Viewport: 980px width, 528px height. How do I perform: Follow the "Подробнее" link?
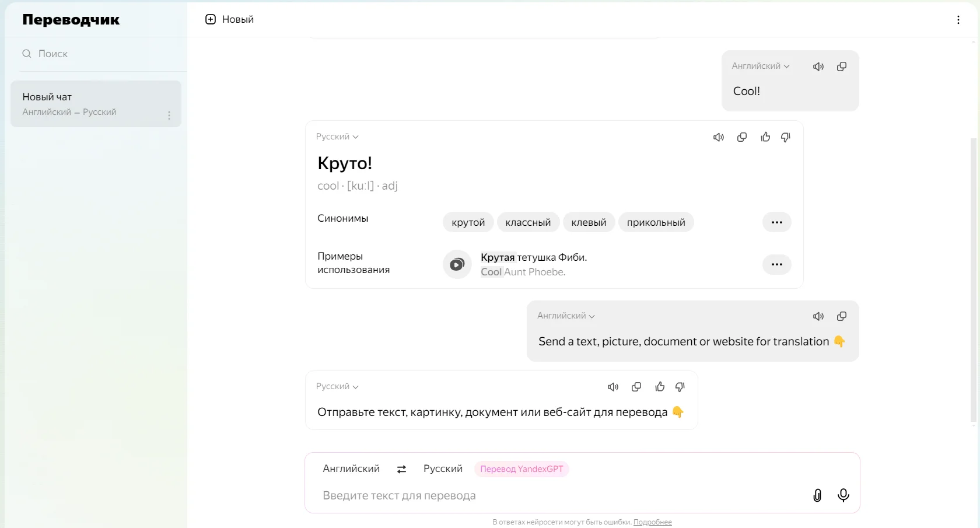[x=652, y=522]
